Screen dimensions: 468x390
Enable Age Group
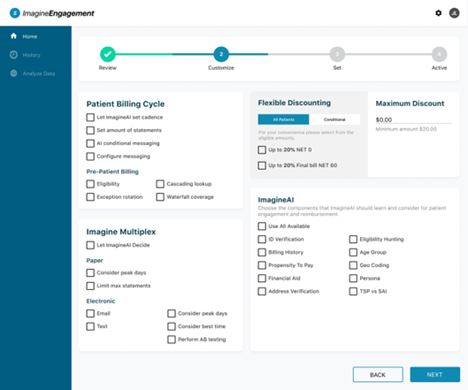(x=353, y=252)
